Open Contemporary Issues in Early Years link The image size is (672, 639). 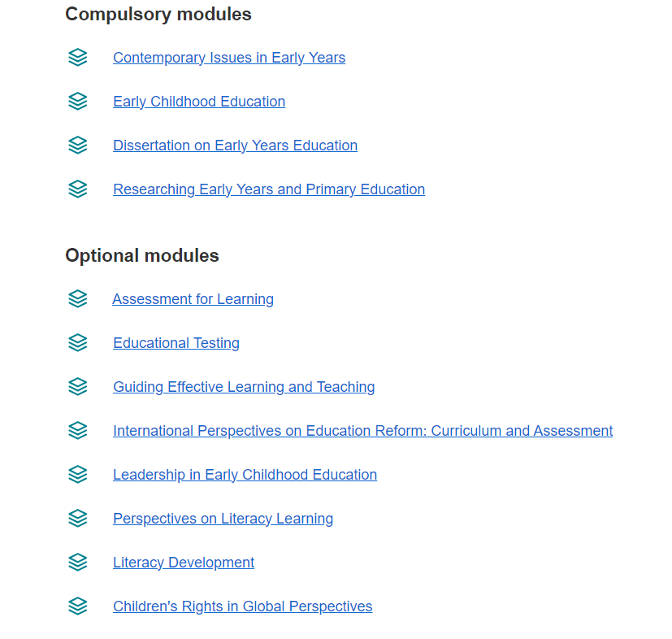click(x=229, y=58)
